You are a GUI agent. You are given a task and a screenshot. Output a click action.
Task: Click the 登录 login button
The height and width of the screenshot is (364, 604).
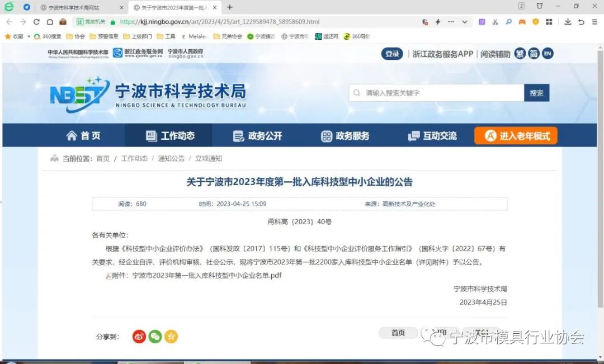pos(391,53)
